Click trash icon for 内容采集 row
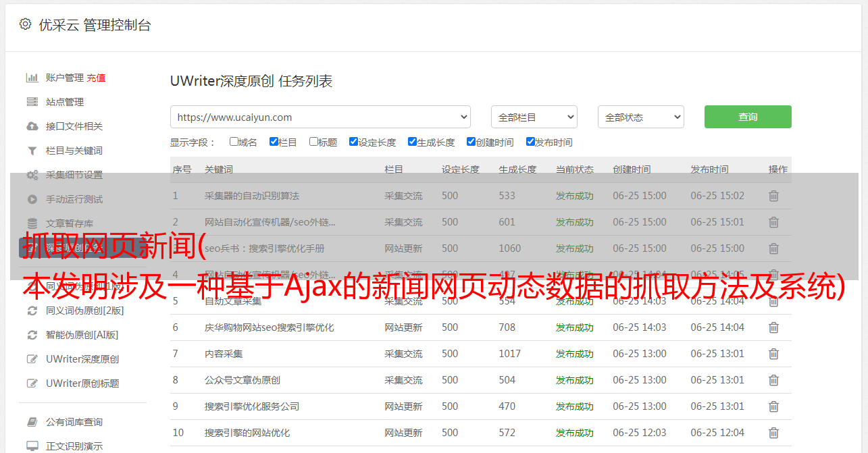Viewport: 868px width, 453px height. click(x=773, y=354)
